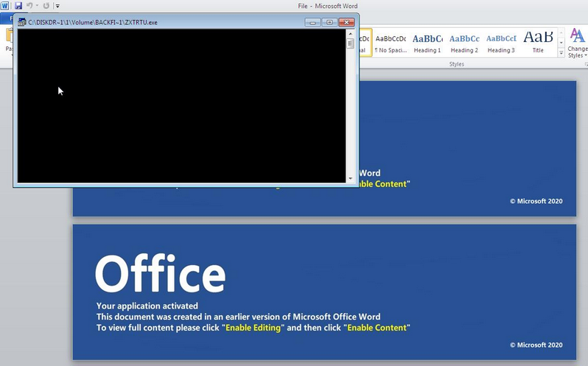The image size is (588, 366).
Task: Open the File tab in Word
Action: pos(7,18)
